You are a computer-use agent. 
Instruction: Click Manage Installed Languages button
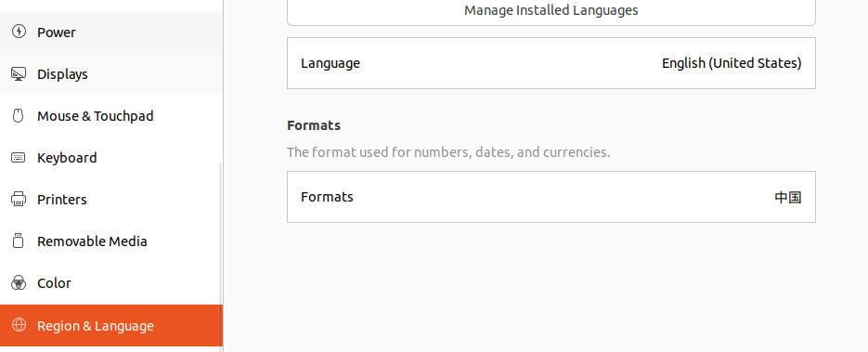(551, 10)
